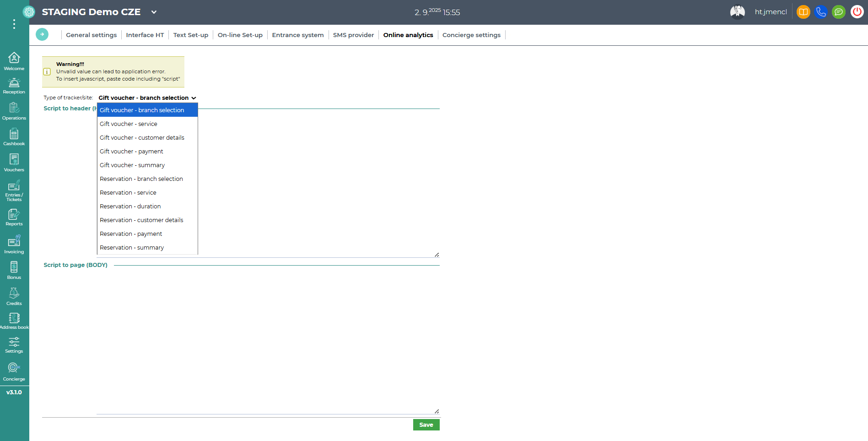Open the On-line Set-up tab

coord(240,35)
